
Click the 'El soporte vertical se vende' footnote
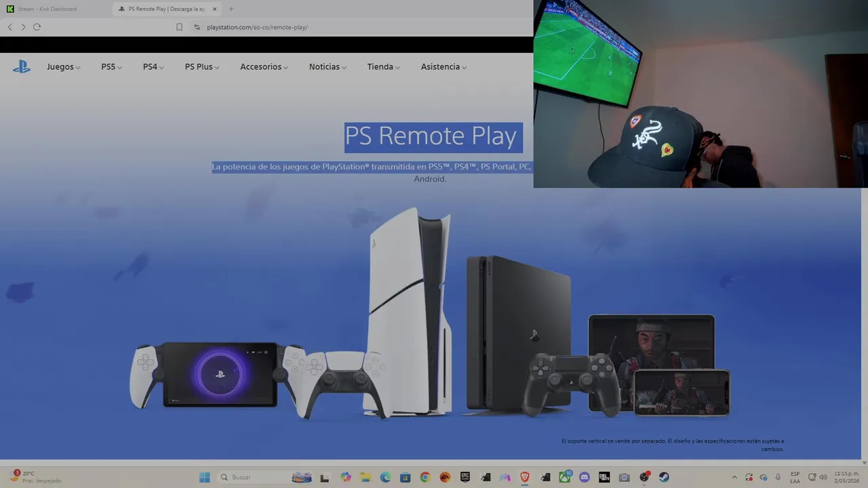point(673,445)
